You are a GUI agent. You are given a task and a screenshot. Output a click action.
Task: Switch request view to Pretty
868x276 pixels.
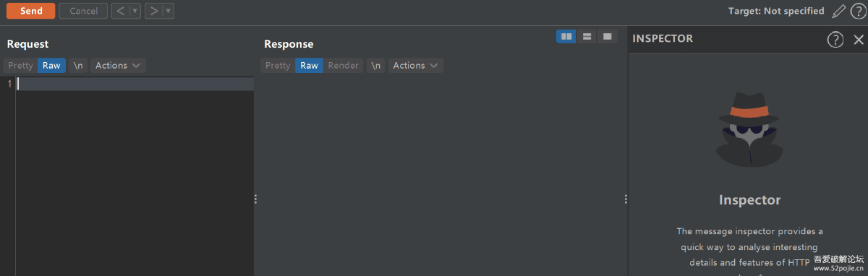coord(20,65)
